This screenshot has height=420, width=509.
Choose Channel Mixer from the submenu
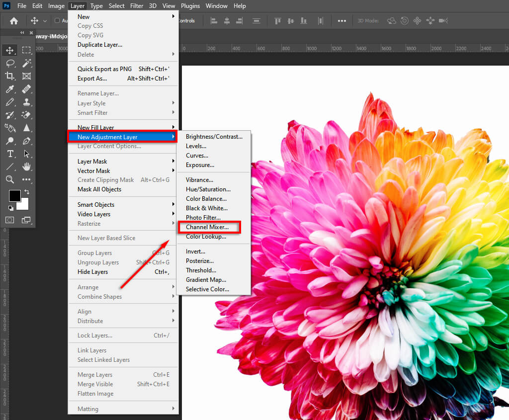[x=207, y=227]
